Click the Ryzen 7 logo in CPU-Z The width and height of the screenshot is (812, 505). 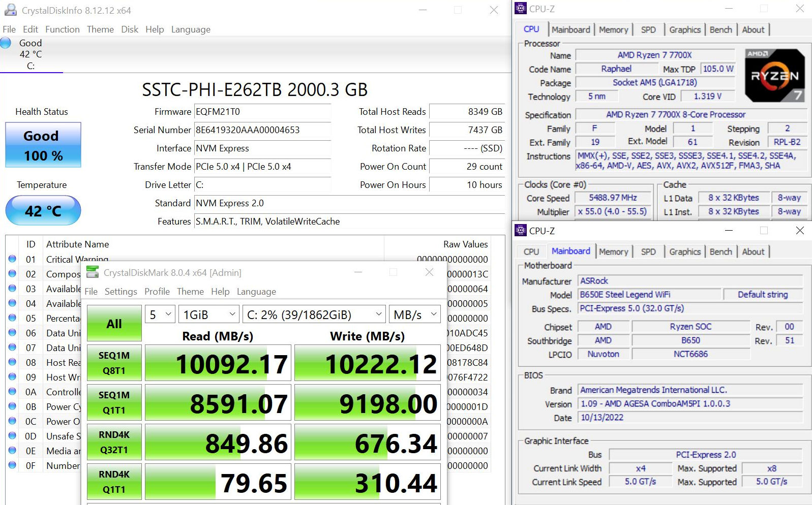pyautogui.click(x=774, y=75)
